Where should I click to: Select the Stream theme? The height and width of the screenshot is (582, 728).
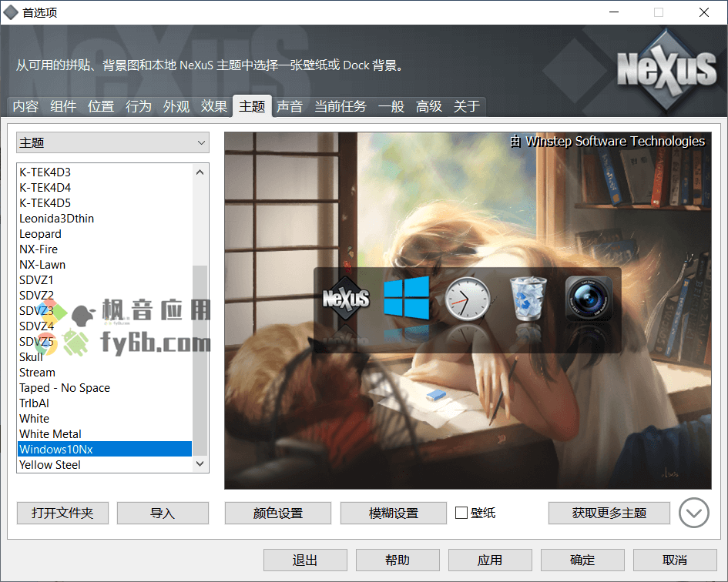105,373
